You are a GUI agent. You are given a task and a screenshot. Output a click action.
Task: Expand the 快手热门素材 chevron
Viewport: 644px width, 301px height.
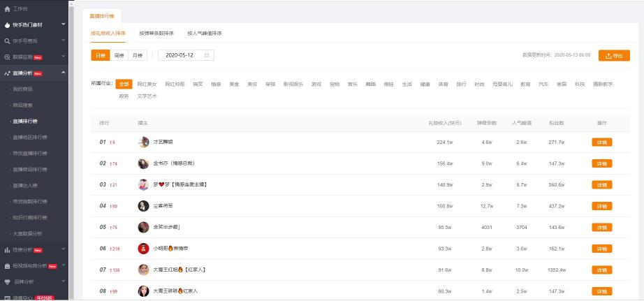(x=64, y=24)
